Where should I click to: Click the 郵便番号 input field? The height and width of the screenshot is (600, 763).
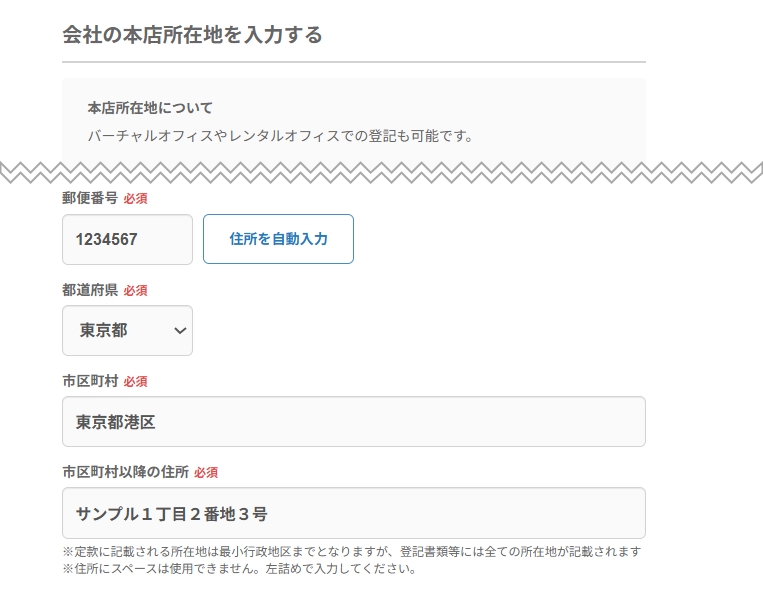coord(127,240)
